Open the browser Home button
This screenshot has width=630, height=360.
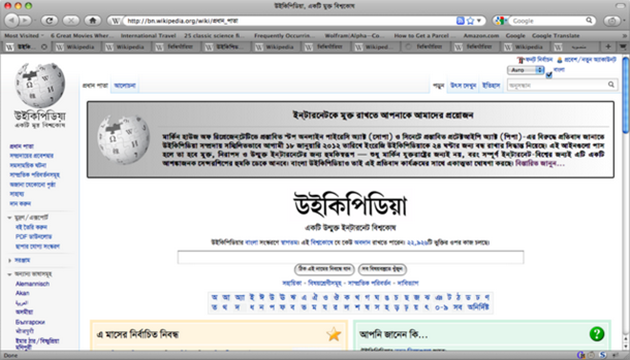(x=92, y=20)
